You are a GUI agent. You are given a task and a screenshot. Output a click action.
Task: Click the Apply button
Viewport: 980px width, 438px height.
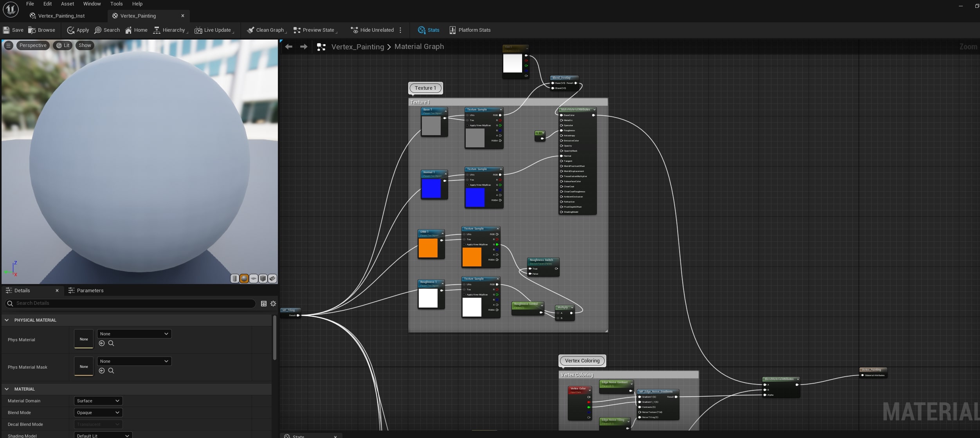[78, 30]
